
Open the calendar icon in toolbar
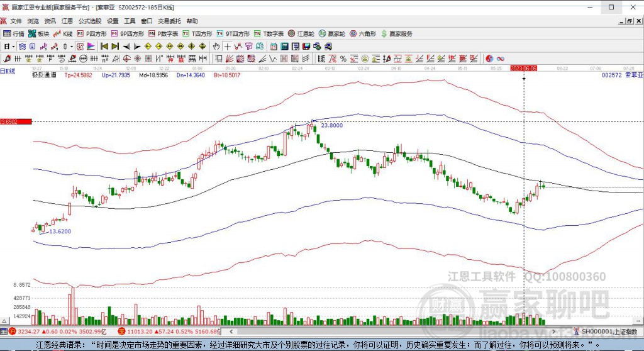tap(274, 47)
